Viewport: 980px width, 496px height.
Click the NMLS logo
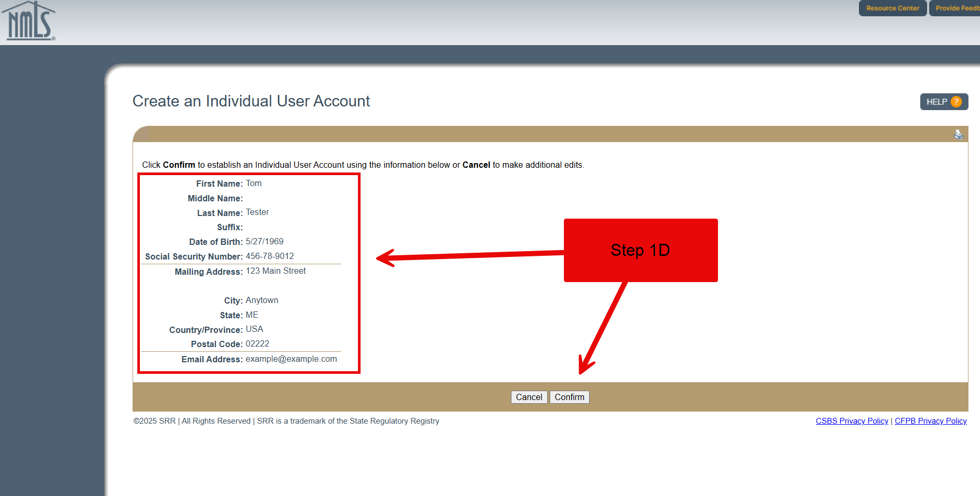pyautogui.click(x=29, y=21)
